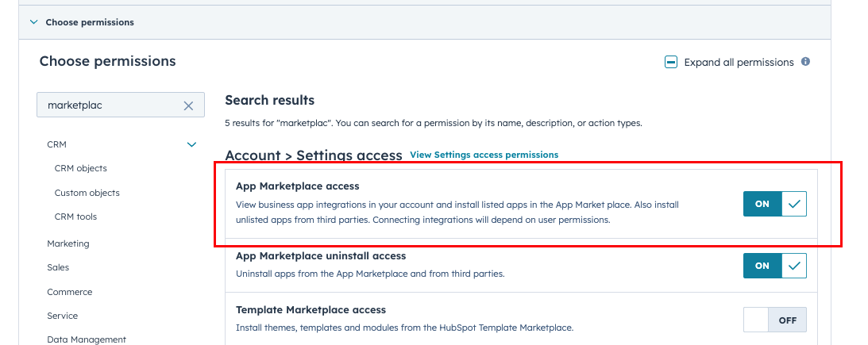Viewport: 868px width, 345px height.
Task: Click the permissions search input field
Action: pyautogui.click(x=111, y=105)
